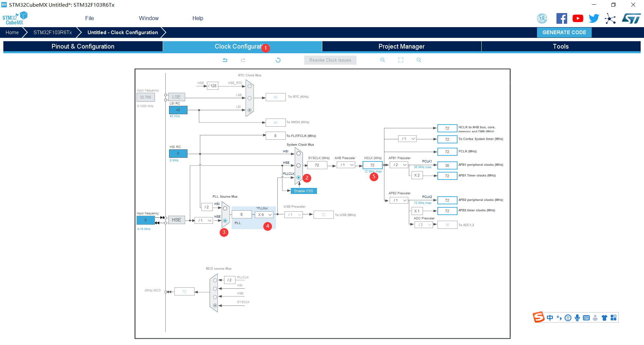Click the redo arrow icon

click(x=243, y=60)
